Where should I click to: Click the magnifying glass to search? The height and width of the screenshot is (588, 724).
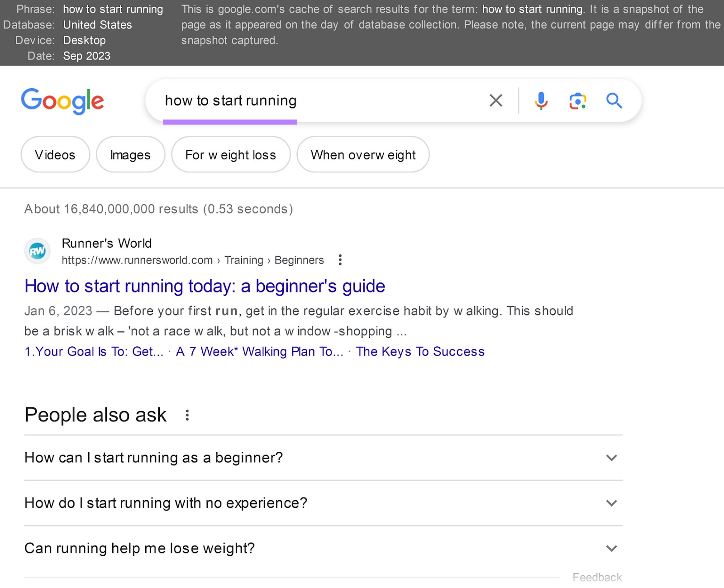point(614,100)
